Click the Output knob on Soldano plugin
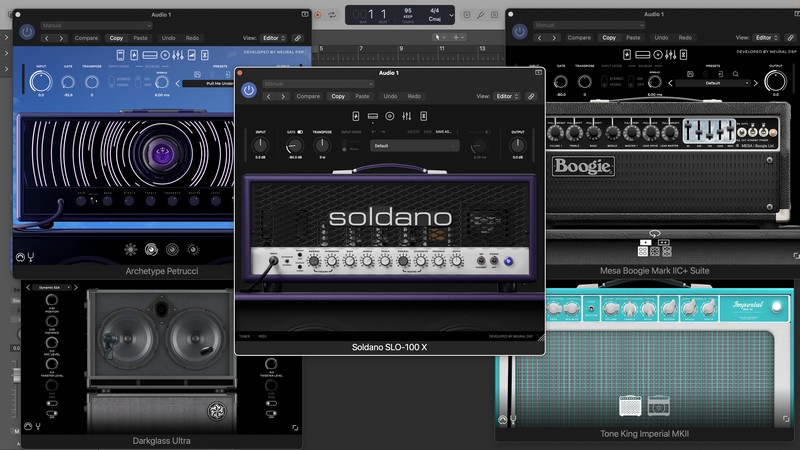Screen dimensions: 800x450 (x=518, y=146)
